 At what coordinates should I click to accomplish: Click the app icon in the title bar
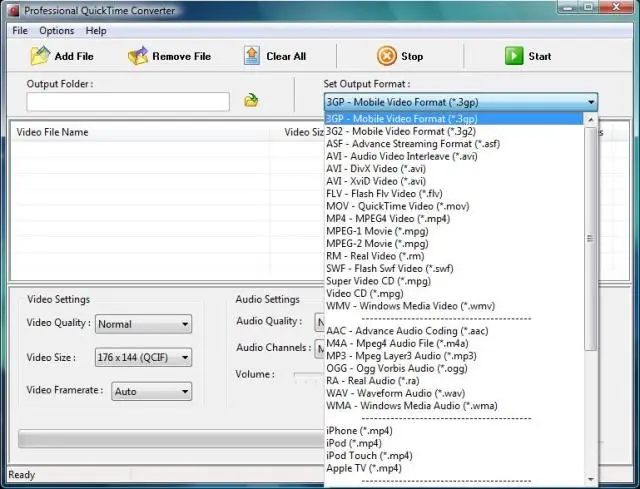point(13,11)
